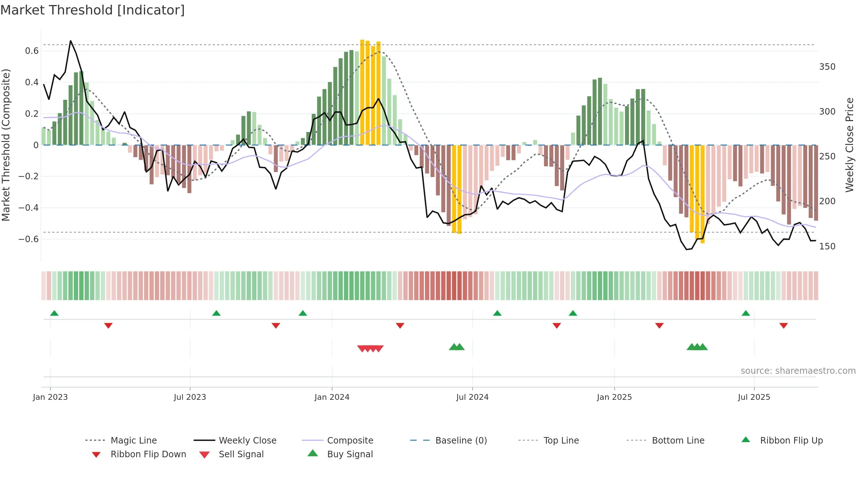Toggle the Bottom Line legend entry
This screenshot has width=868, height=488.
point(665,440)
